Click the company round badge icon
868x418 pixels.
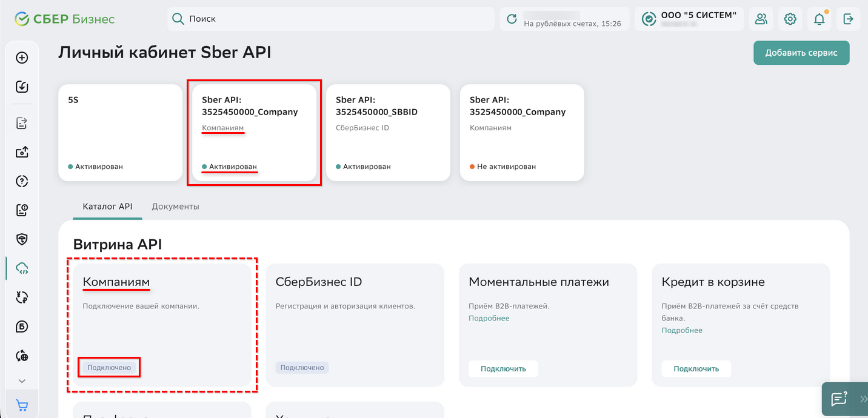[649, 19]
